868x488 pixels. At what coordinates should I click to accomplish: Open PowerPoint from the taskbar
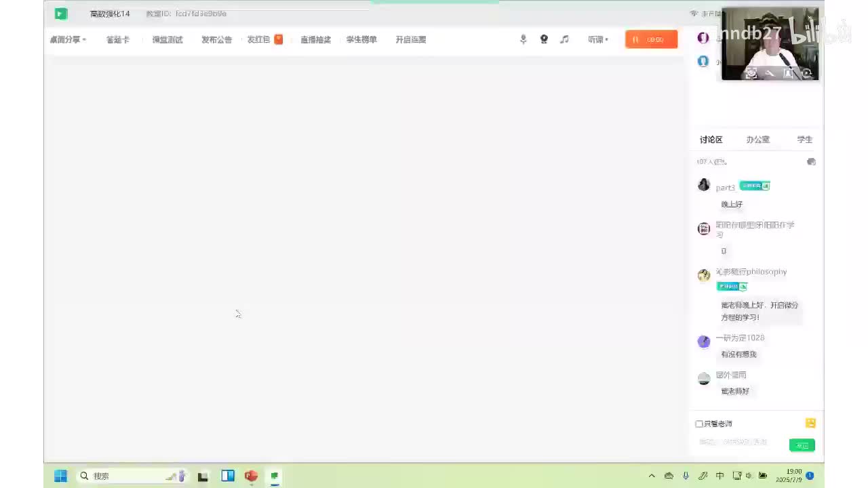point(251,476)
